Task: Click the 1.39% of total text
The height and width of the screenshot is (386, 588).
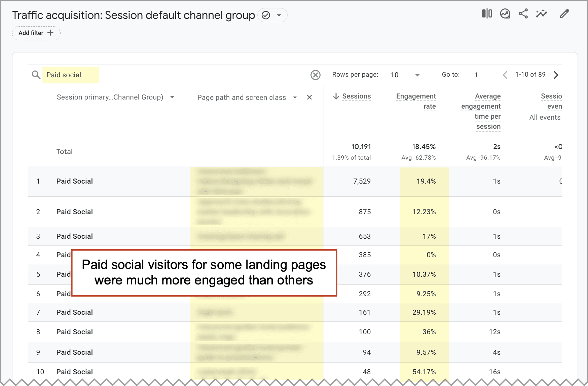Action: point(352,158)
